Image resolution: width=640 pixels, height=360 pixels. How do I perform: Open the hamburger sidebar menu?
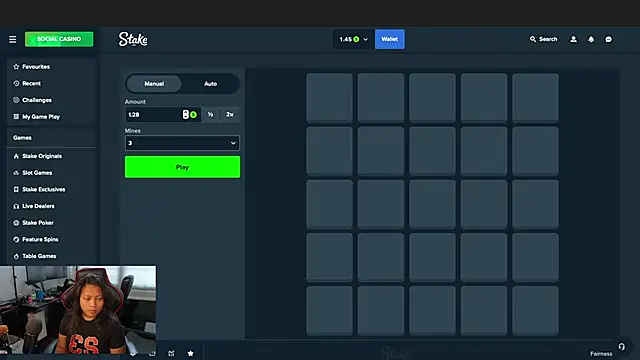pos(13,39)
